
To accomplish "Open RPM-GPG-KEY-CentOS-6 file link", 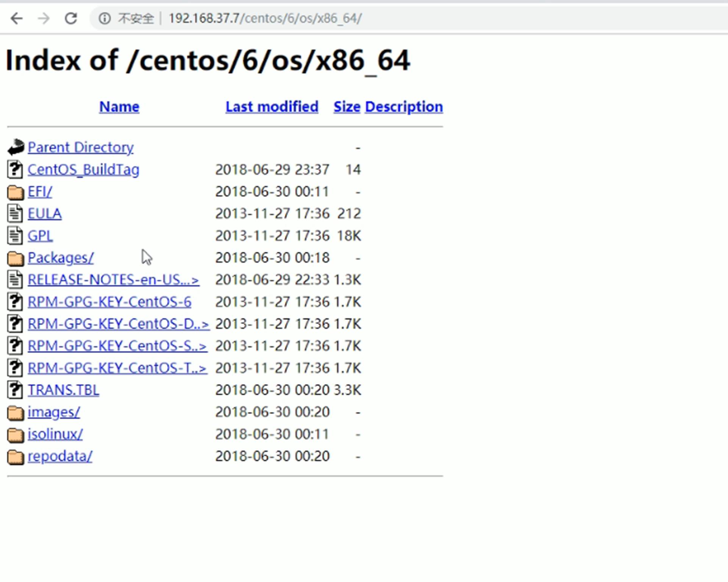I will pyautogui.click(x=109, y=302).
